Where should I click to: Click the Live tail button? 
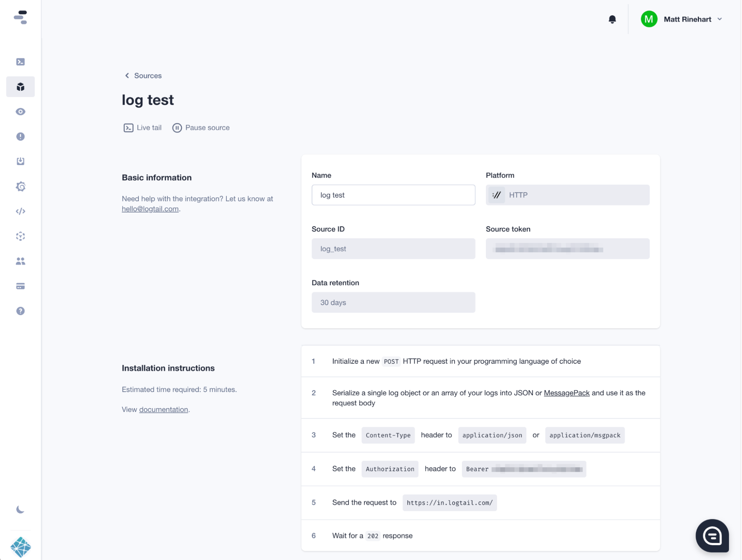point(143,128)
